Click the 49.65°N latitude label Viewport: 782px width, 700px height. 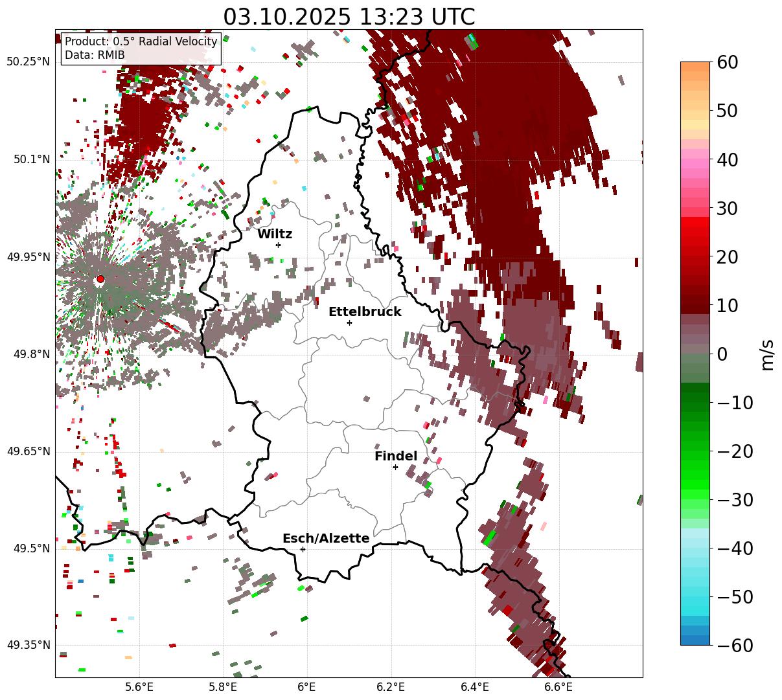tap(28, 451)
